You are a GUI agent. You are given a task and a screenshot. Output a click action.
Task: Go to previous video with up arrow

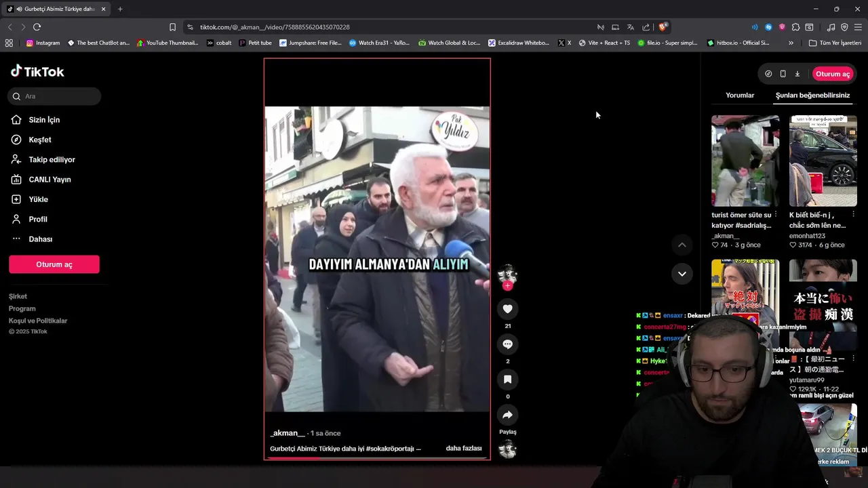[682, 245]
